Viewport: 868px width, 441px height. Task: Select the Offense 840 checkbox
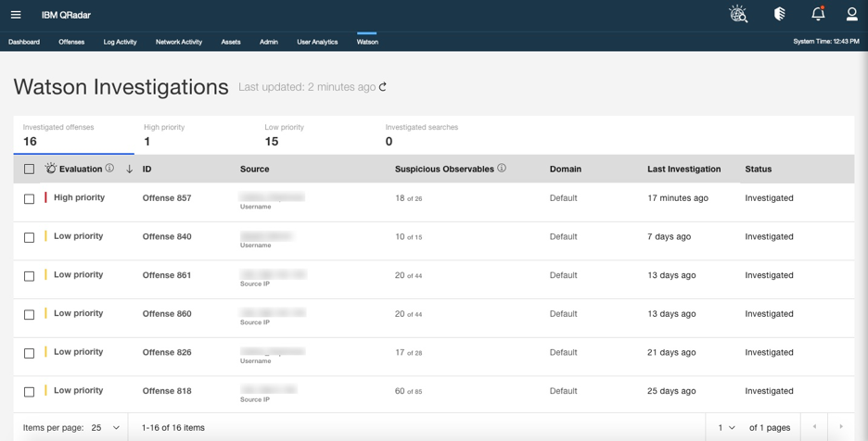30,237
